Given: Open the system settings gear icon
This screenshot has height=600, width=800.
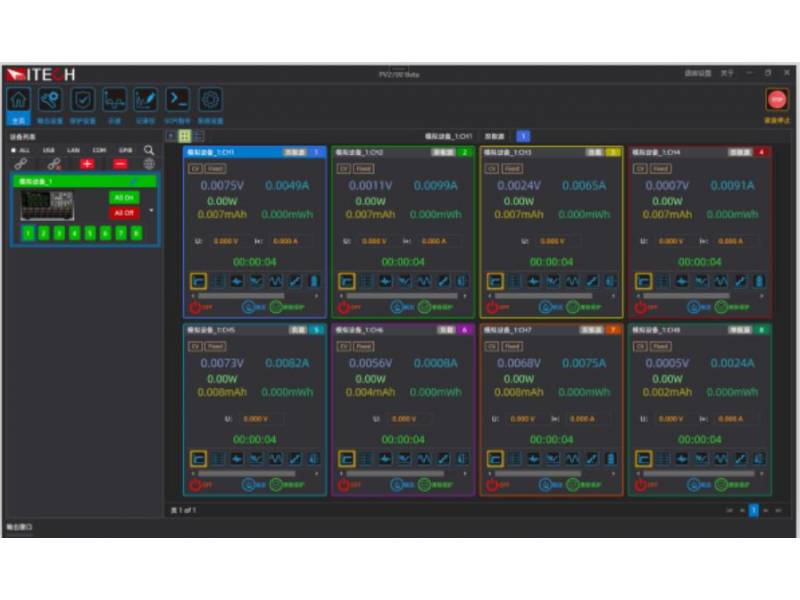Looking at the screenshot, I should click(x=209, y=100).
